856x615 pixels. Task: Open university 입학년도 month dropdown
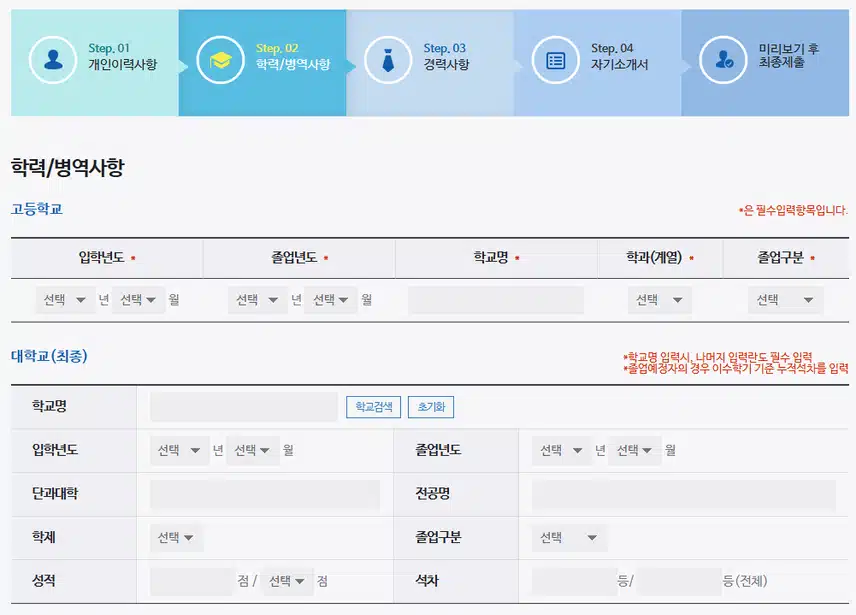click(x=253, y=451)
